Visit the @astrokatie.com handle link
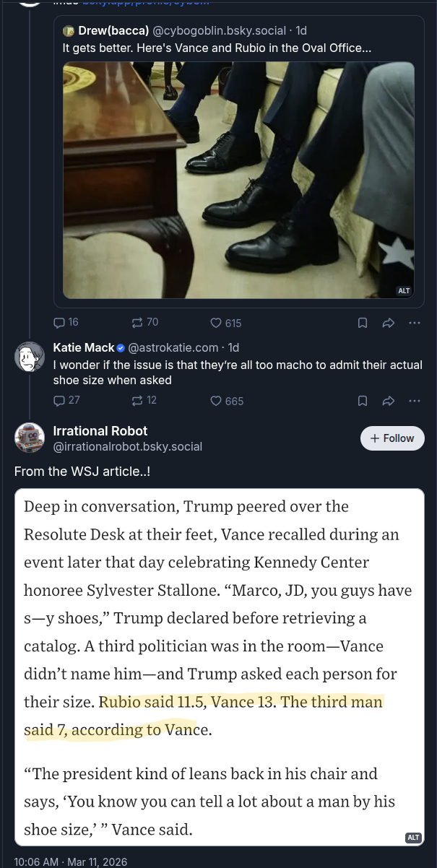This screenshot has width=437, height=868. (x=173, y=347)
